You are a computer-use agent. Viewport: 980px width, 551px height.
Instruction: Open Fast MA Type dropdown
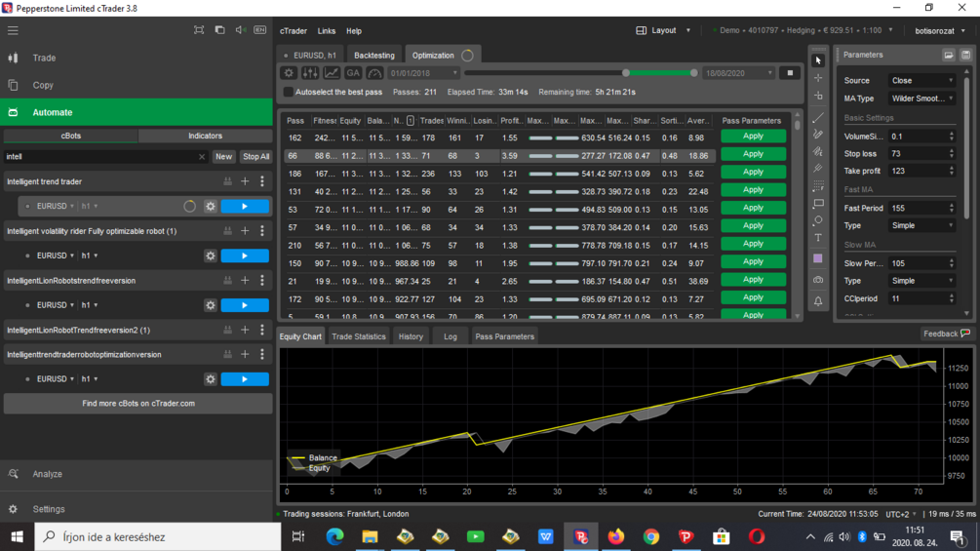pos(921,225)
